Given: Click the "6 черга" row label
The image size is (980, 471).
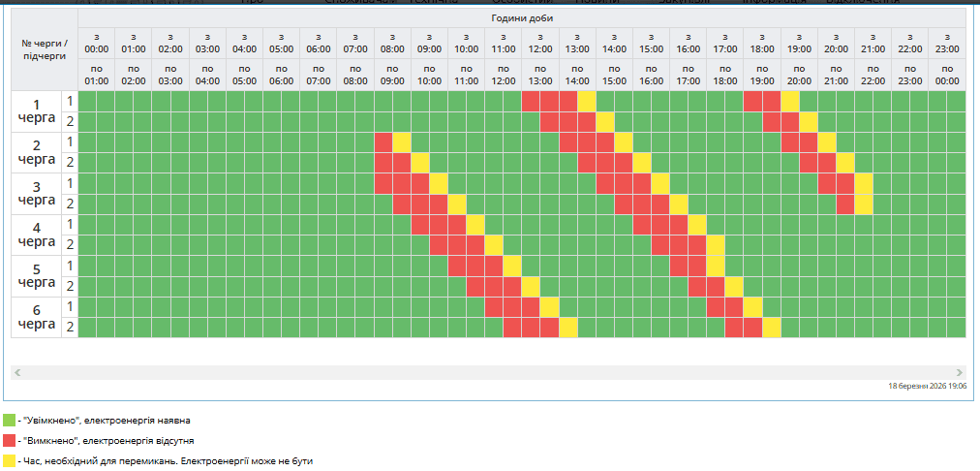Looking at the screenshot, I should [37, 317].
